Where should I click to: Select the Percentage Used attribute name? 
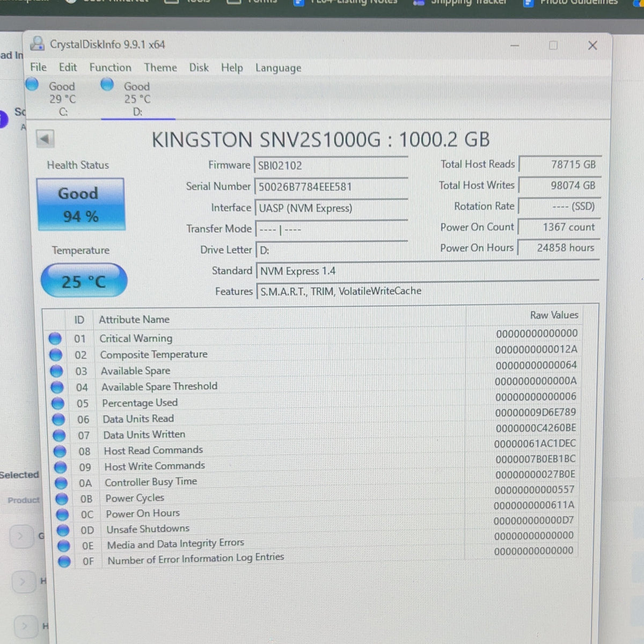tap(140, 402)
